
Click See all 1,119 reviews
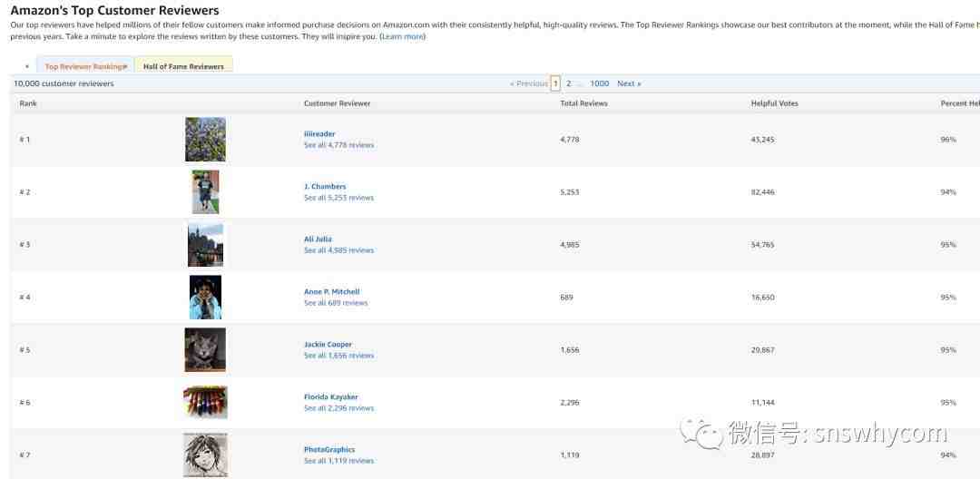pos(338,460)
